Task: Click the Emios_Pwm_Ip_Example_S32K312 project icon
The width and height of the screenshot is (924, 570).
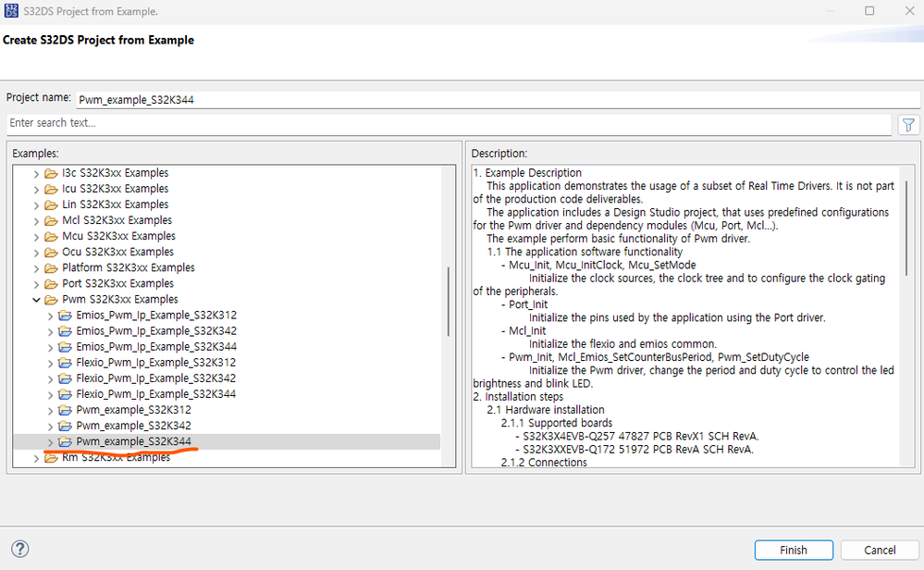Action: (x=66, y=316)
